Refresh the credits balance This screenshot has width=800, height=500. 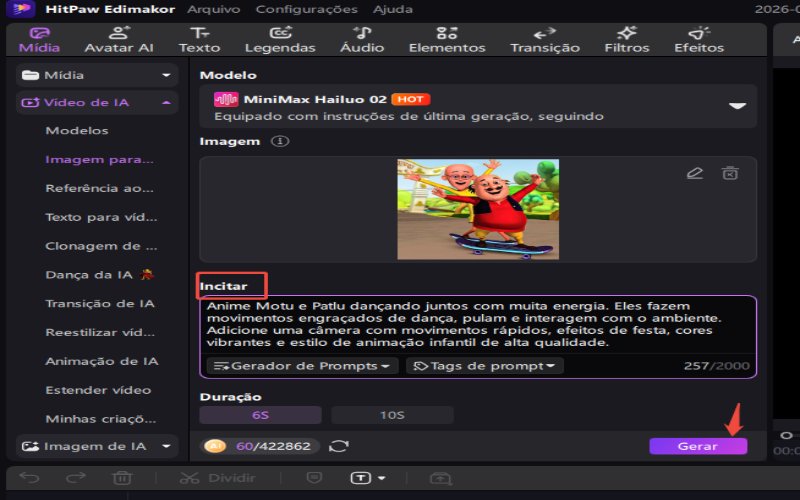[x=339, y=446]
